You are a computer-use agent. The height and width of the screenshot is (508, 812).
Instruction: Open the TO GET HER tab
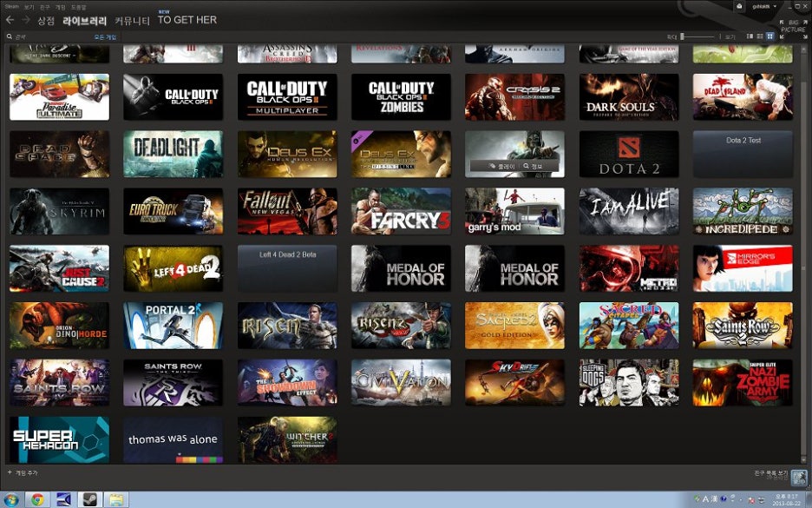[187, 20]
